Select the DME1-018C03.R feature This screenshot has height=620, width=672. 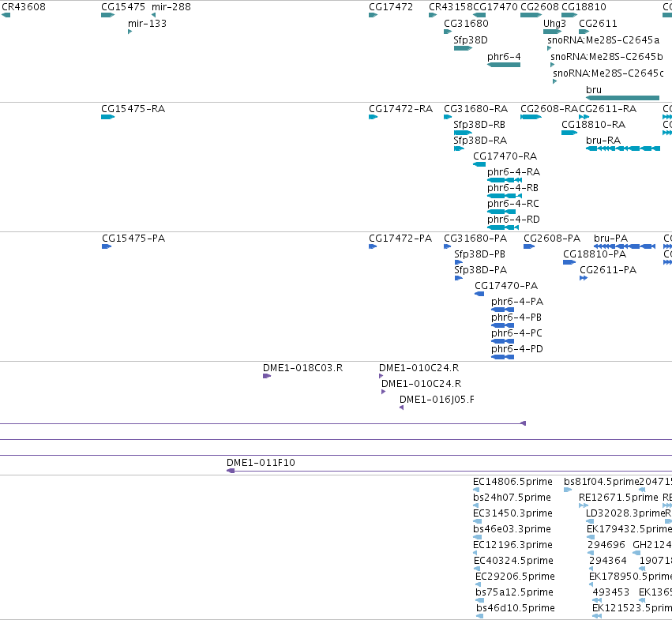(x=267, y=376)
